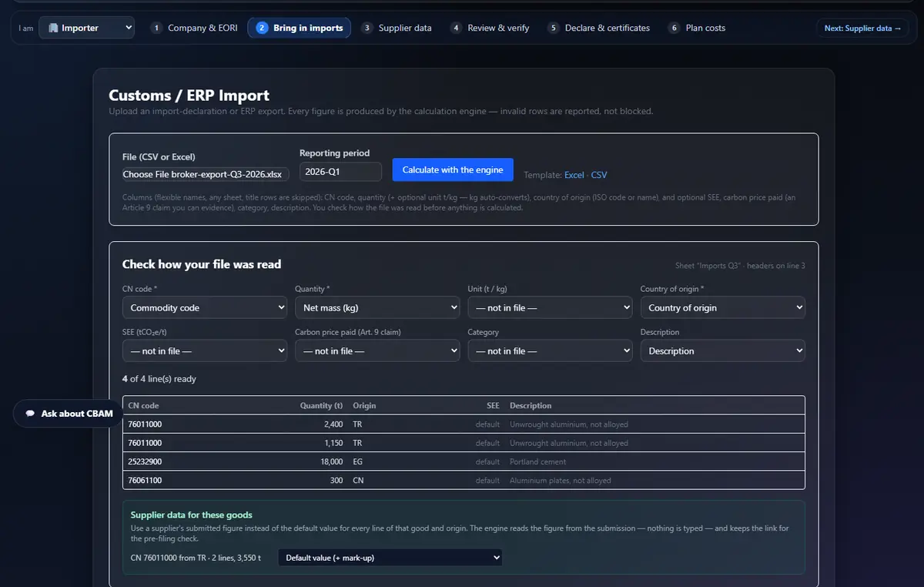Open the SEE (tCO₂e/t) mapping dropdown
The width and height of the screenshot is (924, 587).
(x=205, y=351)
